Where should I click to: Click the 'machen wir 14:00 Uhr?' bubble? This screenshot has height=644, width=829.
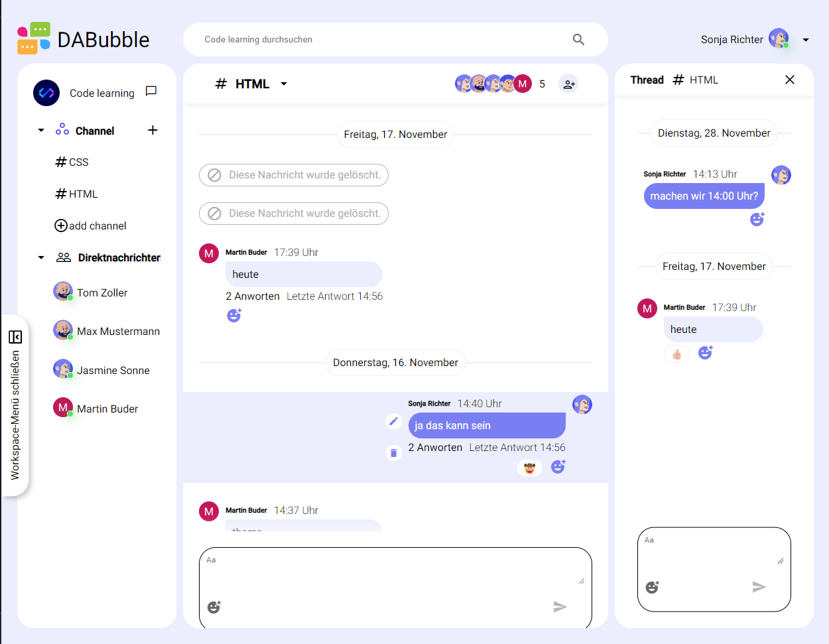[x=704, y=196]
